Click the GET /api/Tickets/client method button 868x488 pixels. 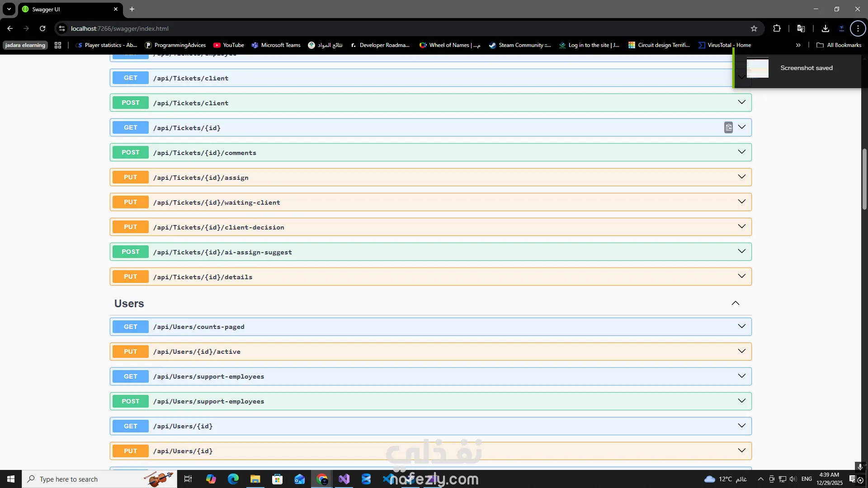tap(130, 78)
